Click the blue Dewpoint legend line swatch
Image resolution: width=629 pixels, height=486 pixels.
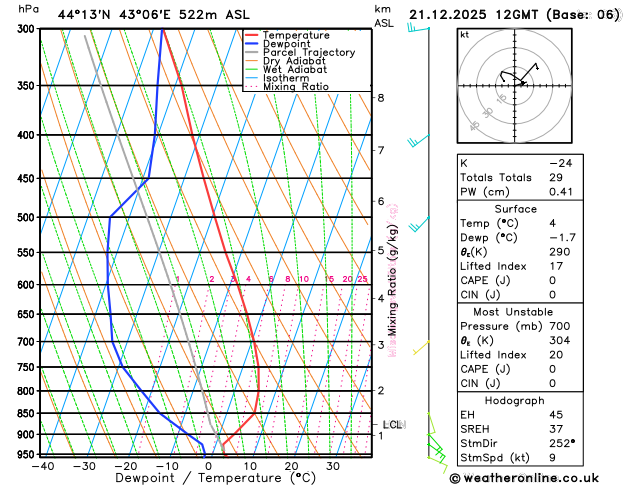click(252, 44)
